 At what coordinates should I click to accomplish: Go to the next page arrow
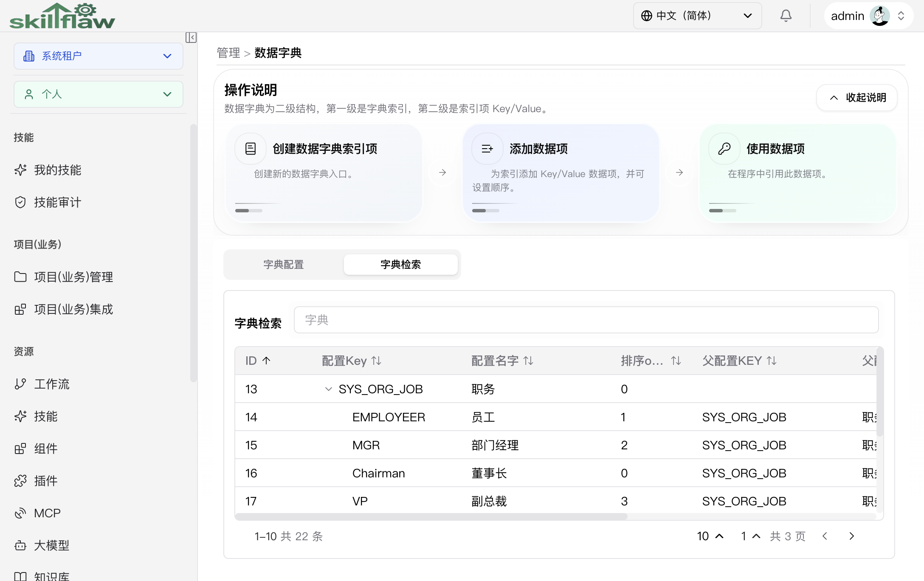point(851,536)
